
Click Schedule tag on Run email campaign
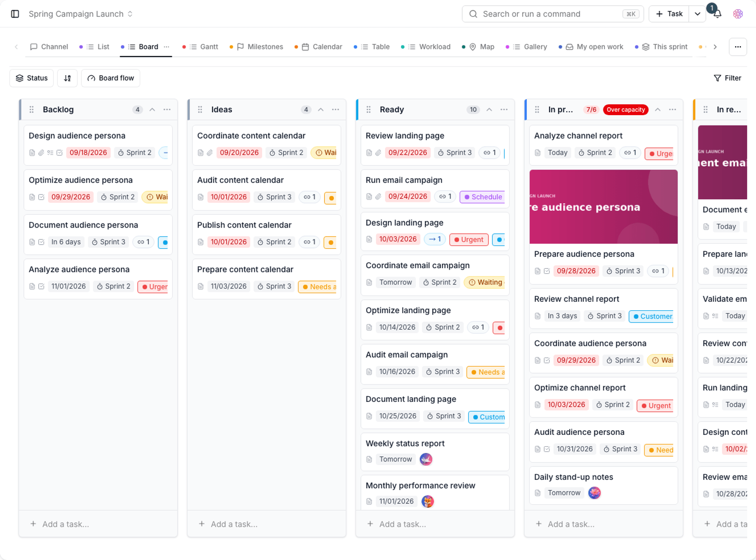pos(482,197)
